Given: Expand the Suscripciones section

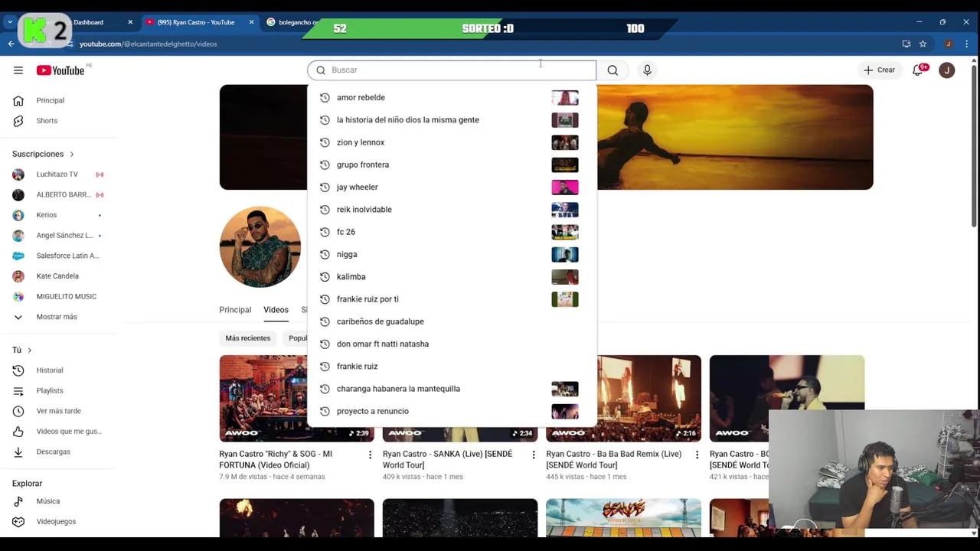Looking at the screenshot, I should 44,154.
